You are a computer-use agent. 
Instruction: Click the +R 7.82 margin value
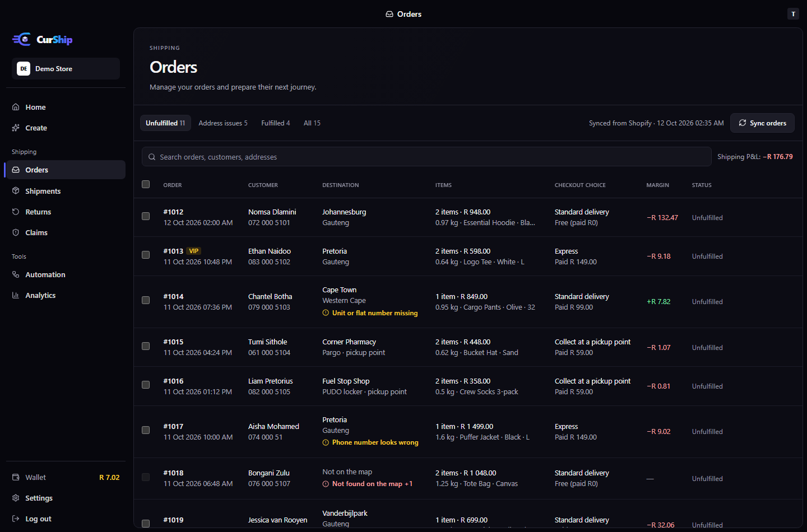(x=658, y=301)
